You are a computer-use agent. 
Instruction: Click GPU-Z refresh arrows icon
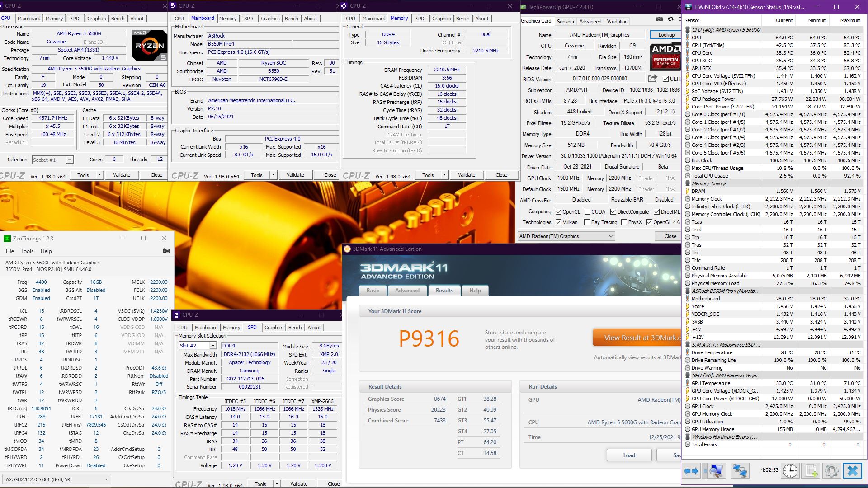pyautogui.click(x=670, y=19)
